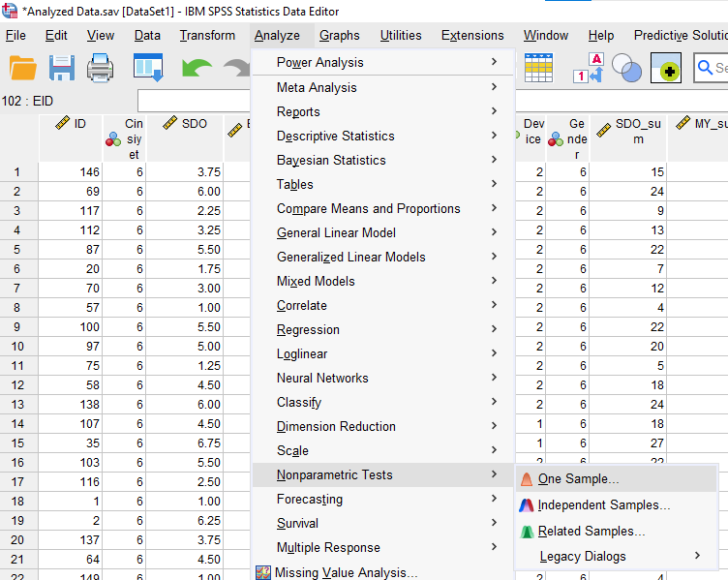Screen dimensions: 728x580
Task: Open the View menu
Action: coord(101,35)
